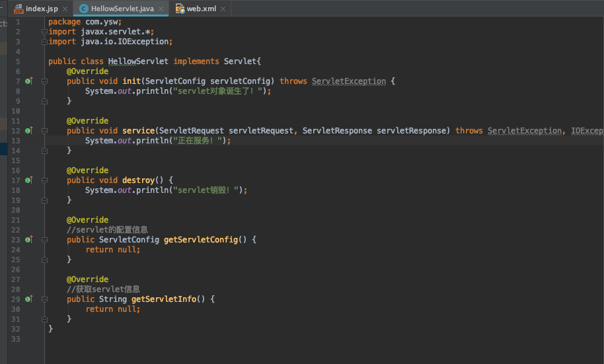Click the JSP file icon on index.jsp tab
604x364 pixels.
click(x=19, y=9)
